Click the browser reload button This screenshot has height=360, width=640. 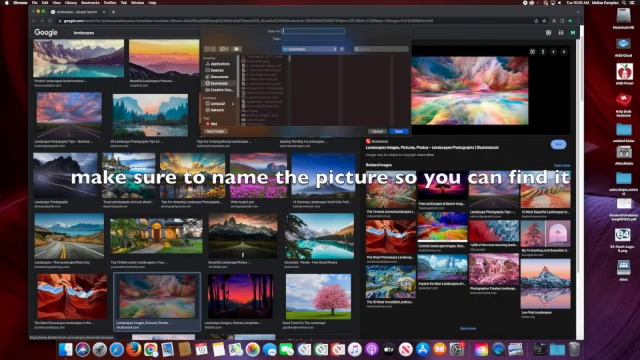click(x=50, y=20)
